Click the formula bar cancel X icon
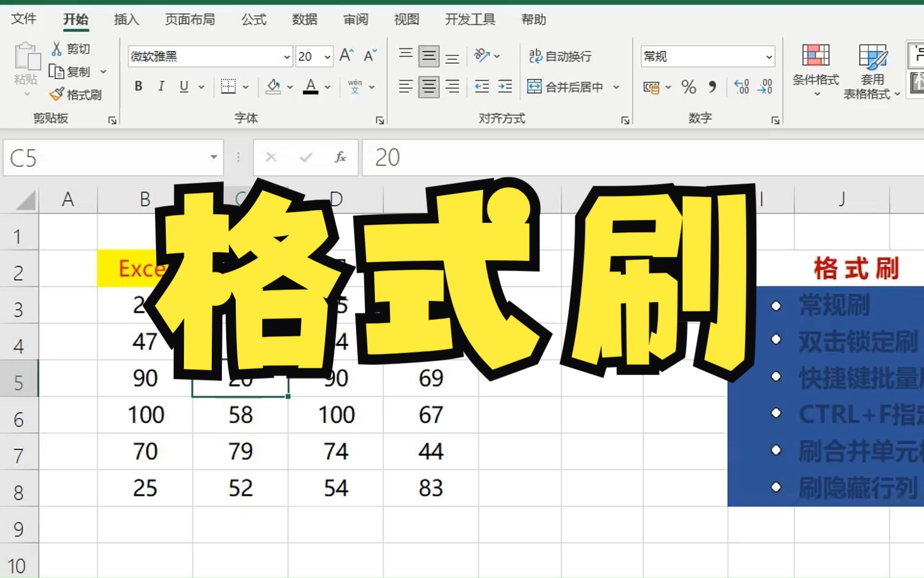 (271, 157)
